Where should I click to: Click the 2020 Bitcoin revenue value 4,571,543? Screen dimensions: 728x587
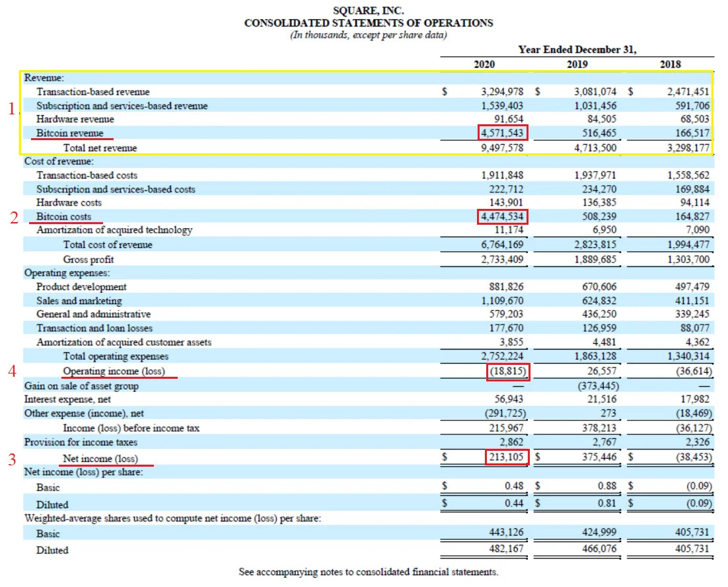[502, 133]
